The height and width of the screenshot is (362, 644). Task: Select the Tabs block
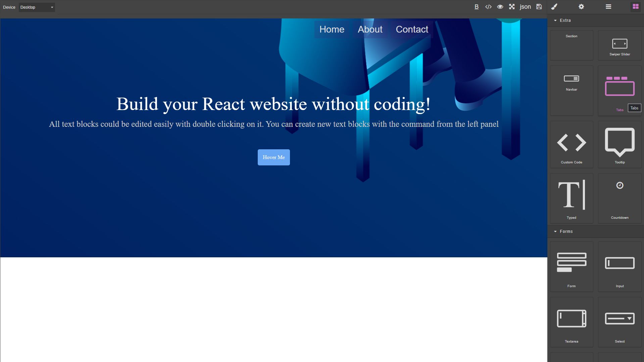click(x=620, y=91)
